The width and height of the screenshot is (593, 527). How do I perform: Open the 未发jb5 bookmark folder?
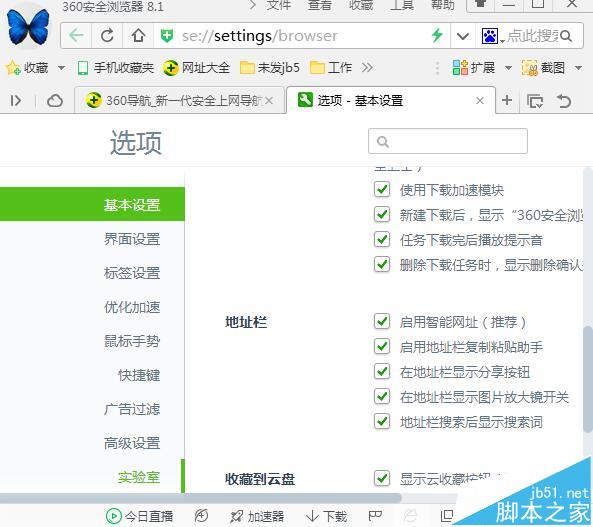[270, 68]
